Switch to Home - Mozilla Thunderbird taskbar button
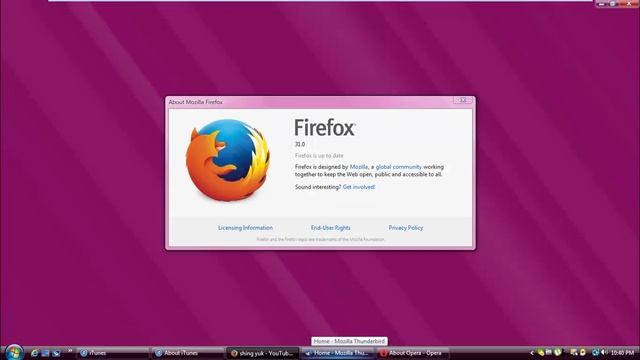Viewport: 640px width, 360px height. [x=338, y=353]
